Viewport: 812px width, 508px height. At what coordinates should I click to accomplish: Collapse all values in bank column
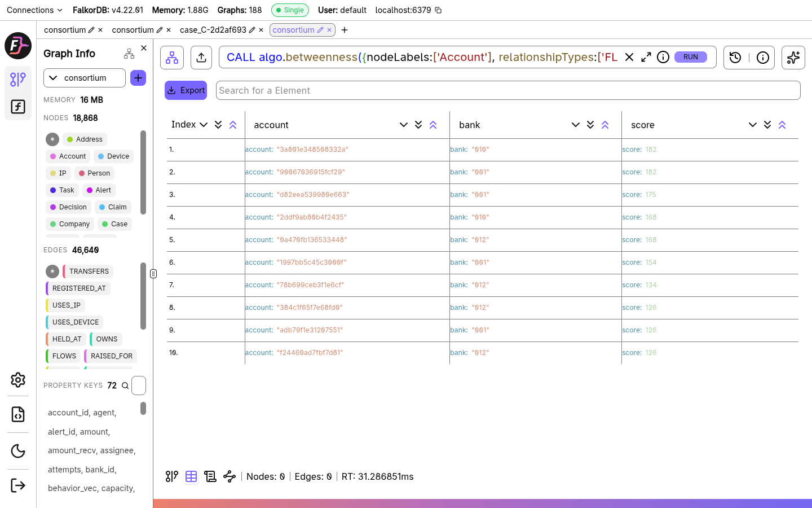(605, 125)
